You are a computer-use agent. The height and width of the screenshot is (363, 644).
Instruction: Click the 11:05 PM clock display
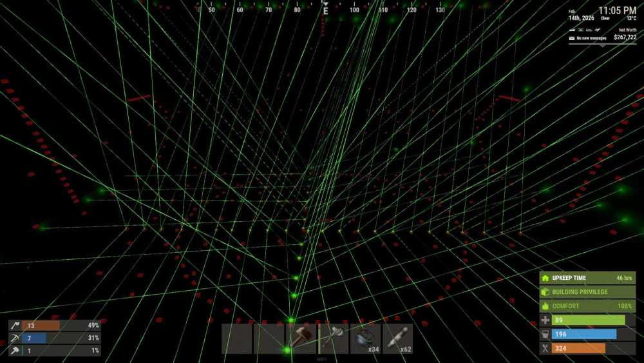click(617, 11)
